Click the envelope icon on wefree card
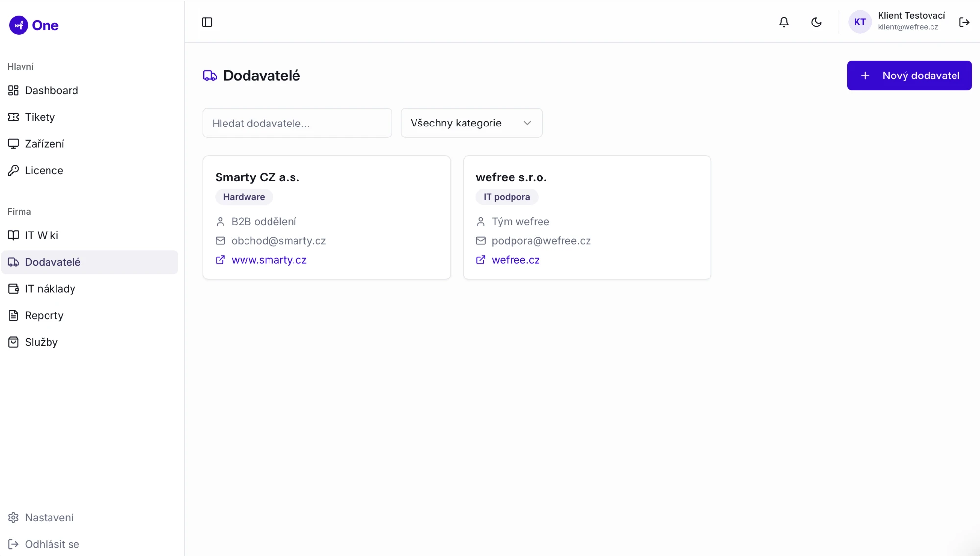 pyautogui.click(x=481, y=241)
